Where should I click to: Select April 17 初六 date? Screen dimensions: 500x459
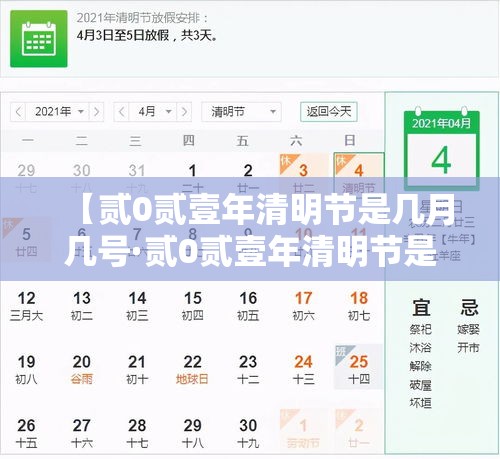(x=303, y=306)
